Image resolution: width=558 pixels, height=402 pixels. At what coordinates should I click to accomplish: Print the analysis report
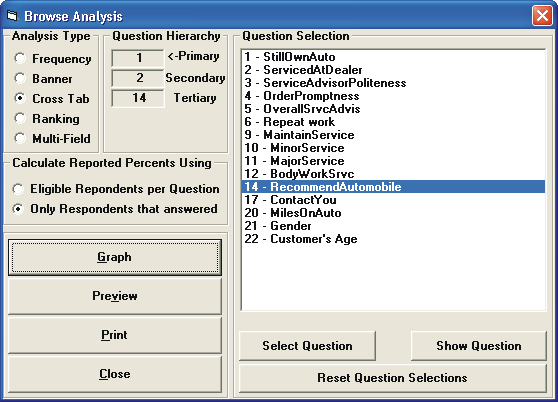coord(115,335)
